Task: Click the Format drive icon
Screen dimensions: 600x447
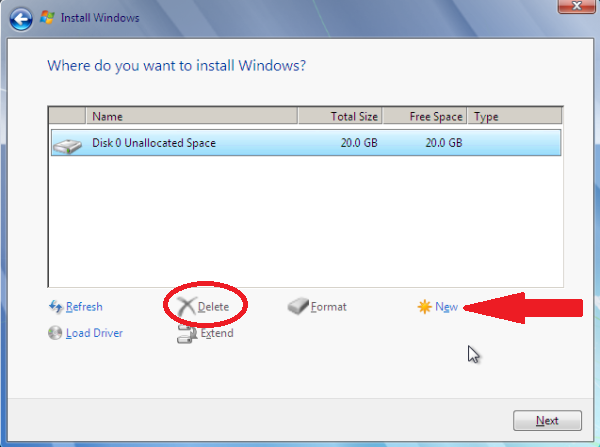Action: pos(298,306)
